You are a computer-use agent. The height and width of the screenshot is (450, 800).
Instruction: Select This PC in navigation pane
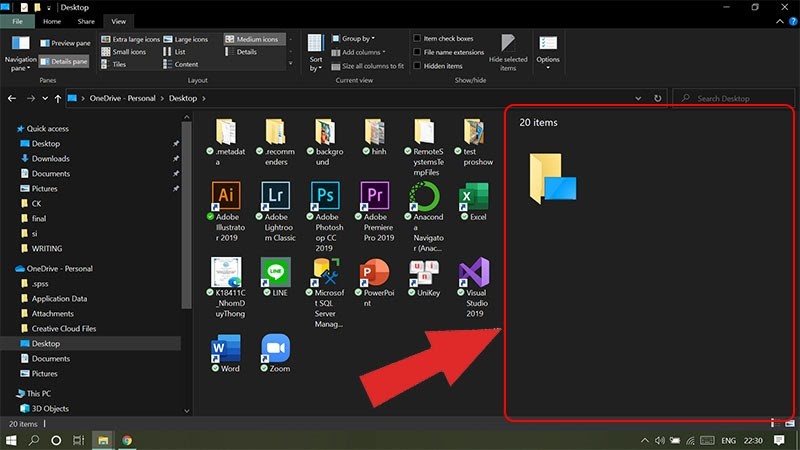pyautogui.click(x=39, y=393)
